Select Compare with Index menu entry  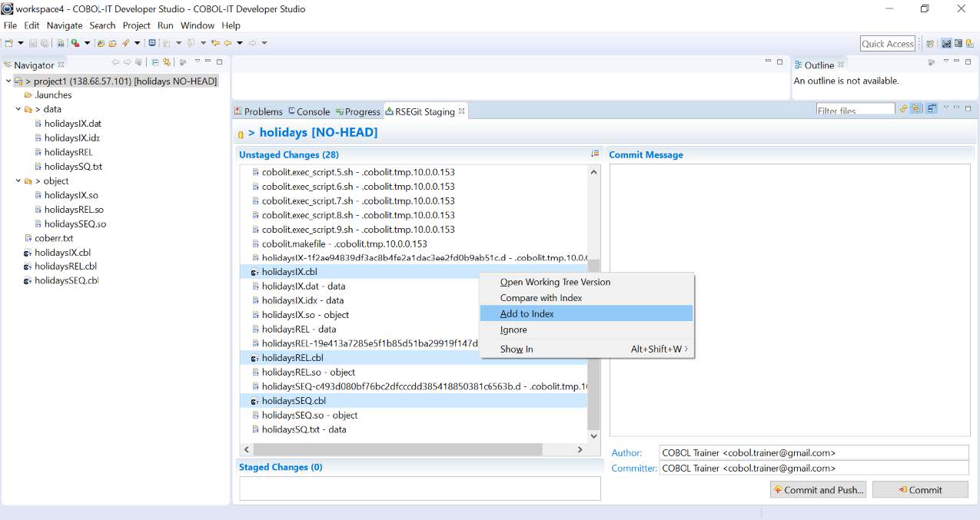[540, 298]
